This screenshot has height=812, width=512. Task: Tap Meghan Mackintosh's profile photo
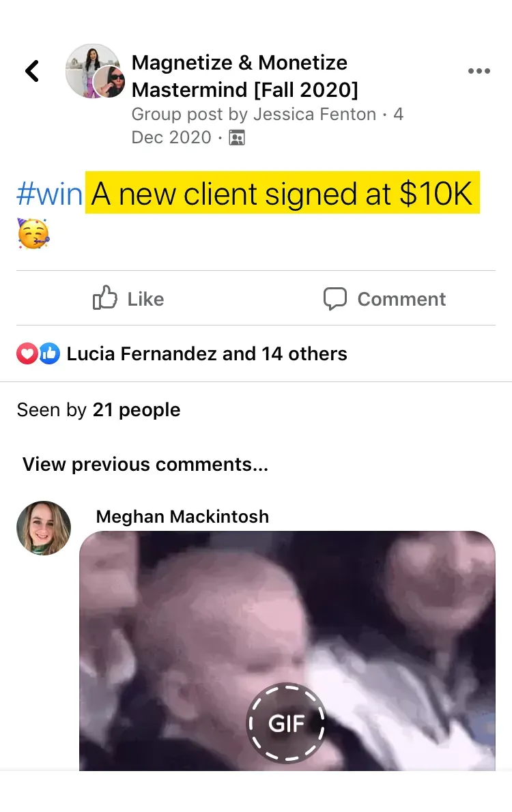44,528
